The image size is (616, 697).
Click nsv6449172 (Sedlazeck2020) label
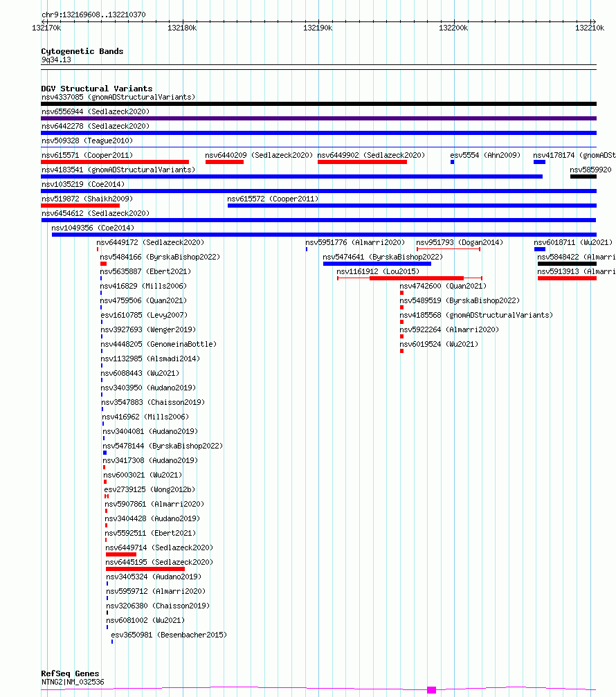point(150,242)
